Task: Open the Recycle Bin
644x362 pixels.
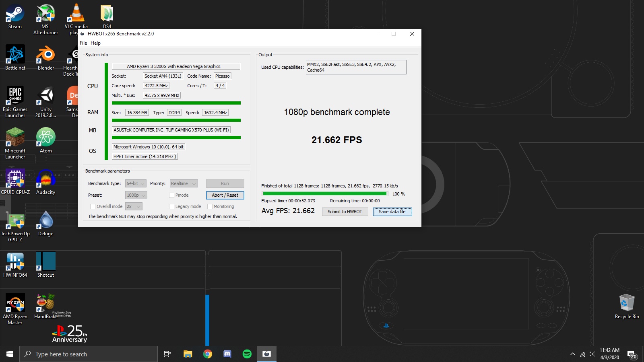Action: click(627, 306)
